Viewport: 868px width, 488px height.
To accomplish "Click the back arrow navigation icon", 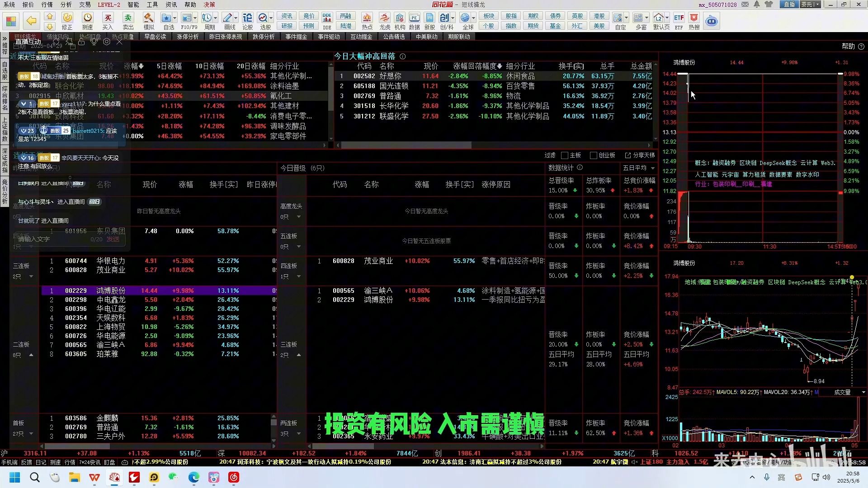I will 31,21.
